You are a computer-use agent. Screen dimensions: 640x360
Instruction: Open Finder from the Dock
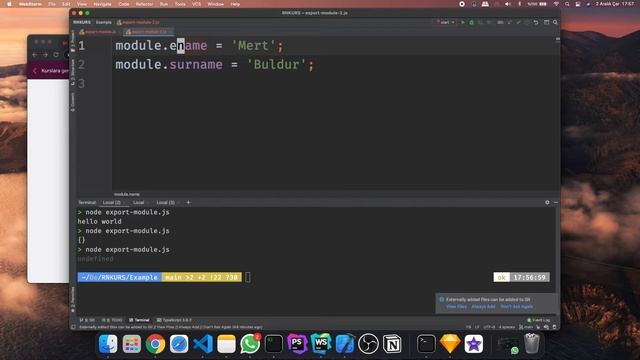(108, 344)
